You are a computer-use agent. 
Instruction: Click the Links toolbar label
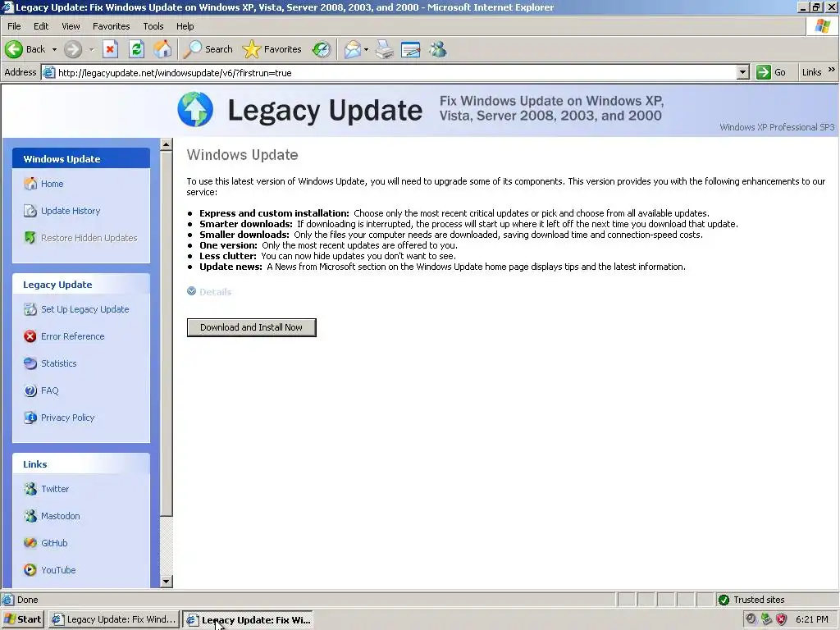tap(811, 72)
